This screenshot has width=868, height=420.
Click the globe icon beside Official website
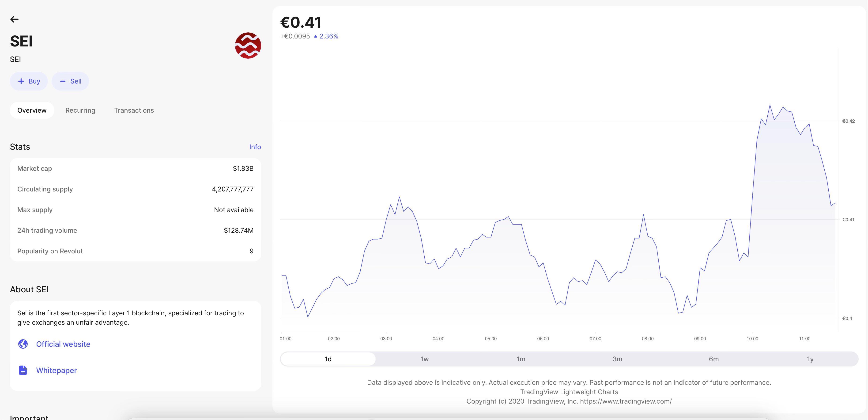tap(23, 344)
